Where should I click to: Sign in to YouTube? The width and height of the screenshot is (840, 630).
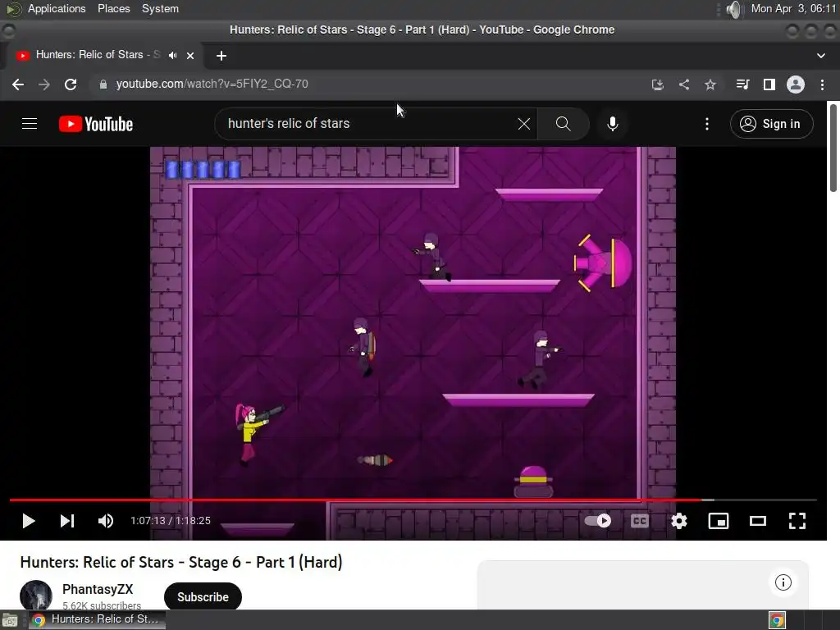coord(771,124)
